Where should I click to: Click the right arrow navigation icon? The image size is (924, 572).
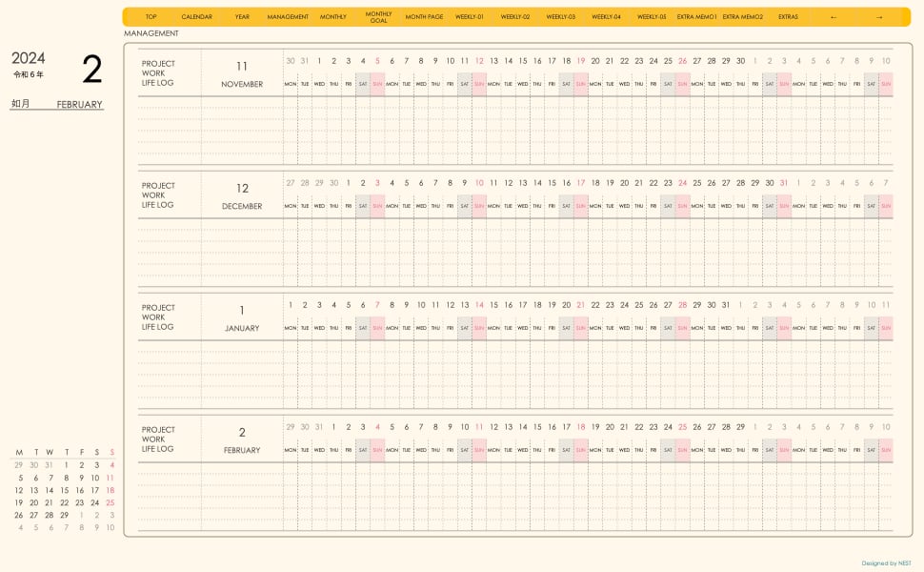(879, 17)
